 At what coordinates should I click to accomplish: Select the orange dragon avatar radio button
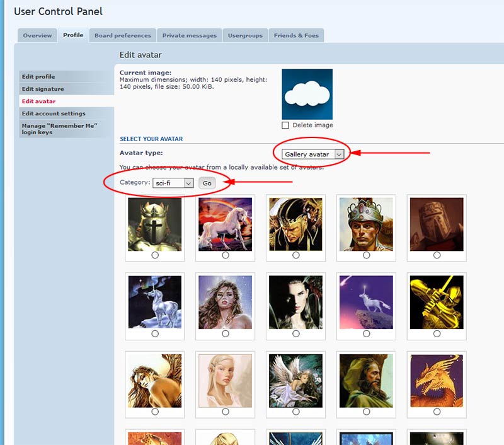click(437, 412)
